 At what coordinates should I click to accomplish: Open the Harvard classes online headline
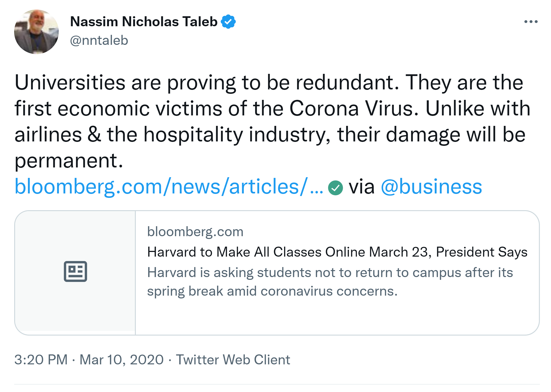pyautogui.click(x=337, y=252)
